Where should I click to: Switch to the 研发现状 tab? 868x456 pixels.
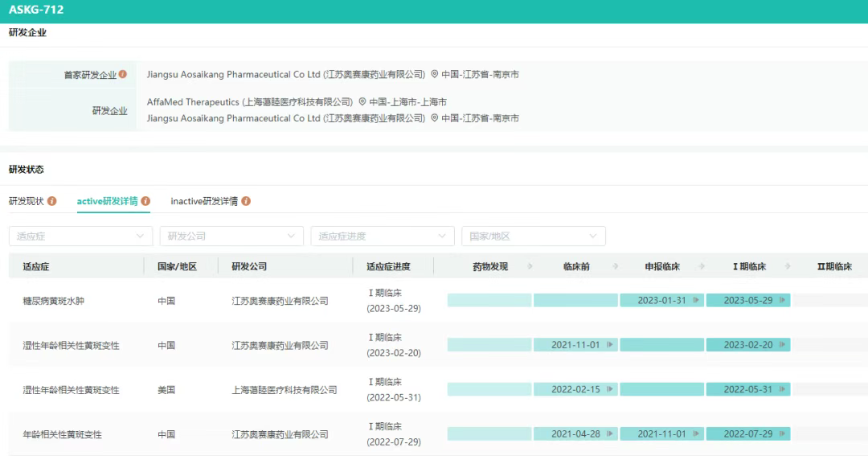point(27,201)
